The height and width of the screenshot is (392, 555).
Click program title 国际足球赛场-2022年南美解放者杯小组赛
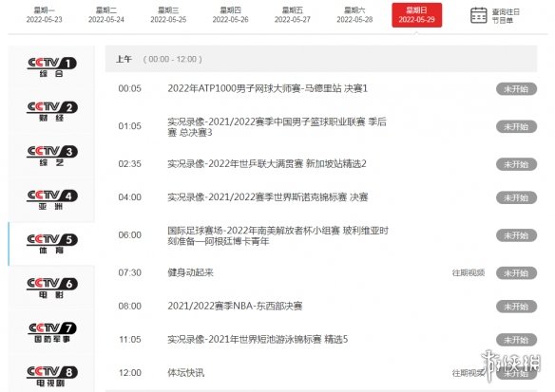(x=278, y=235)
